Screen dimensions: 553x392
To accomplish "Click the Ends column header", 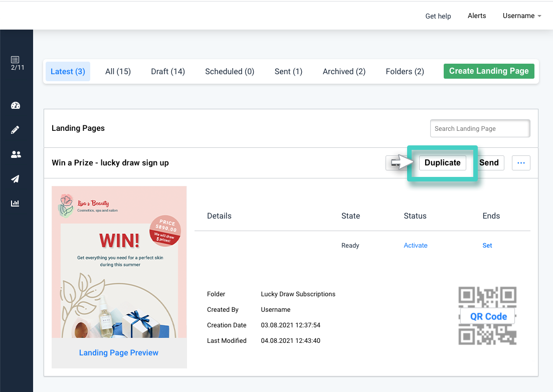I will (491, 216).
